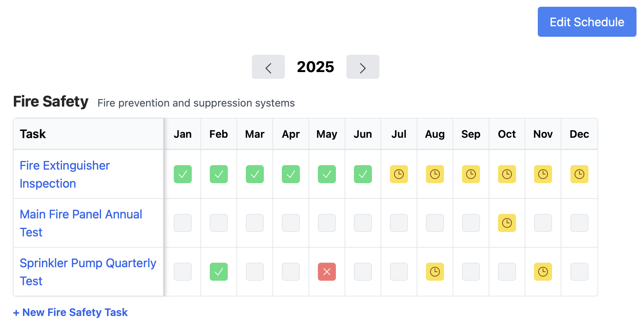Open the Fire Extinguisher Inspection task link
The width and height of the screenshot is (644, 328).
point(65,174)
